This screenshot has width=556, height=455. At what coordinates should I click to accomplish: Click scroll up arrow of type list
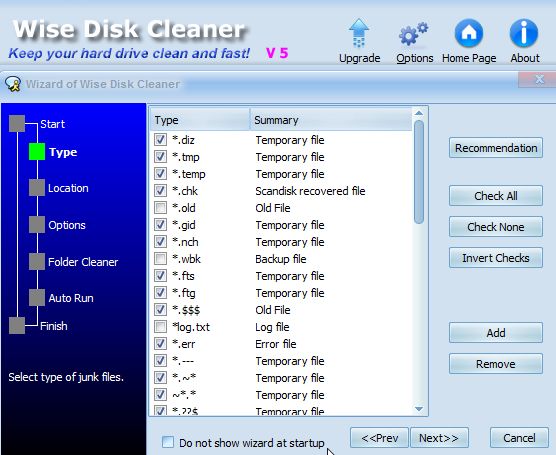(419, 113)
